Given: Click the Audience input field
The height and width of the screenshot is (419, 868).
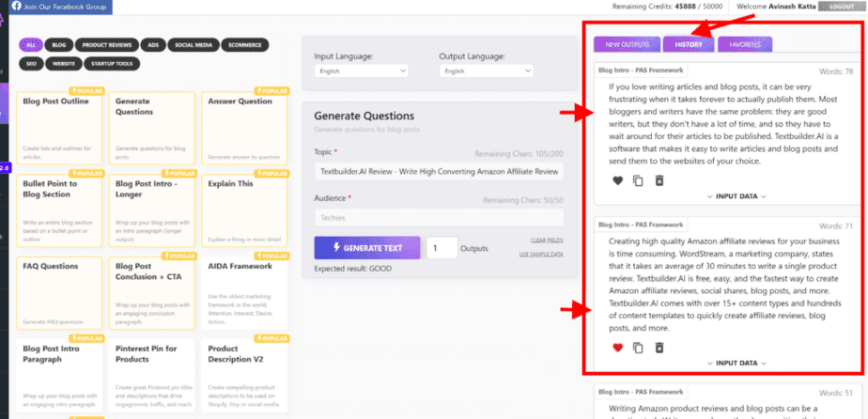Looking at the screenshot, I should coord(439,218).
